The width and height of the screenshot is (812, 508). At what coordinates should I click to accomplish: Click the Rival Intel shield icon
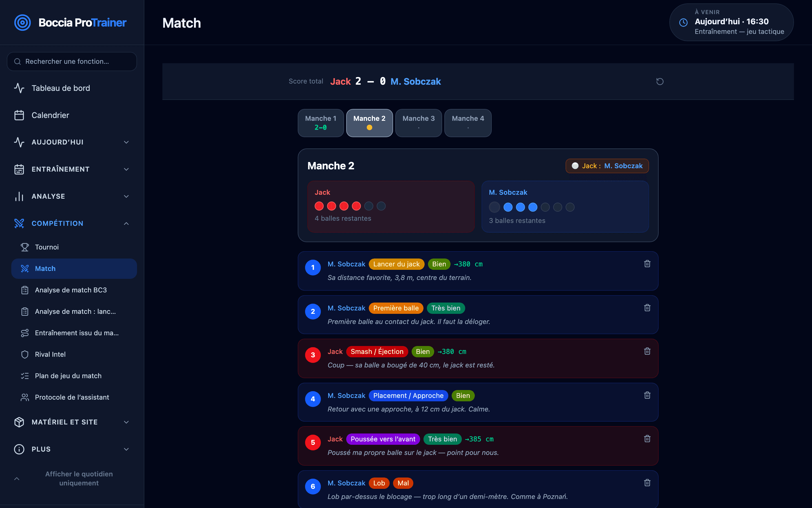click(25, 354)
